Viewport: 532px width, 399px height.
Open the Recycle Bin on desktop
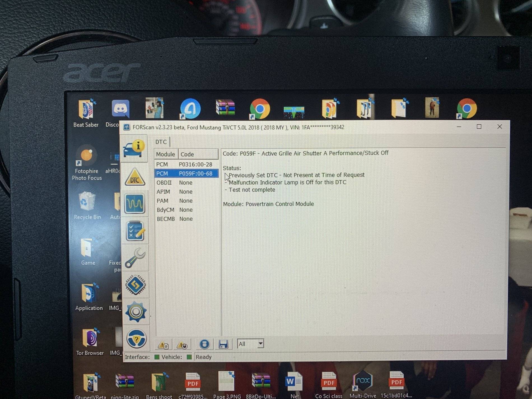(x=87, y=206)
